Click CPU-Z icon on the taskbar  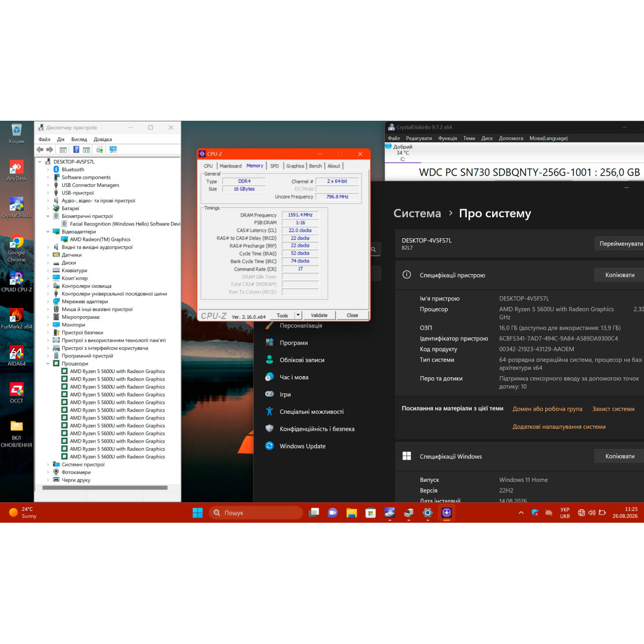point(447,513)
